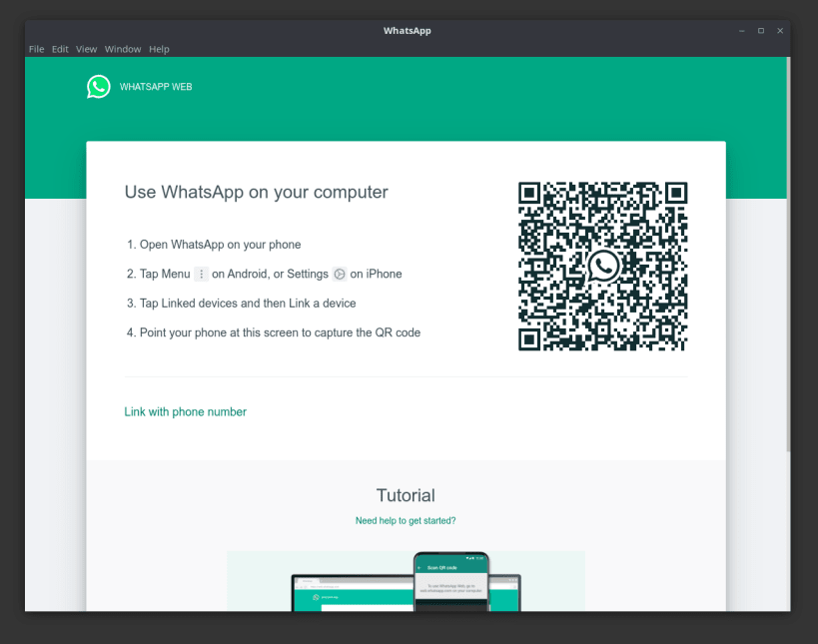The width and height of the screenshot is (818, 644).
Task: Click the QR code image
Action: click(x=602, y=266)
